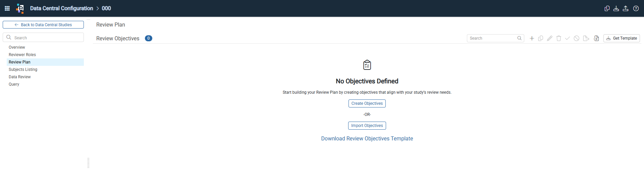
Task: Click the duplicate objective toolbar icon
Action: 541,38
